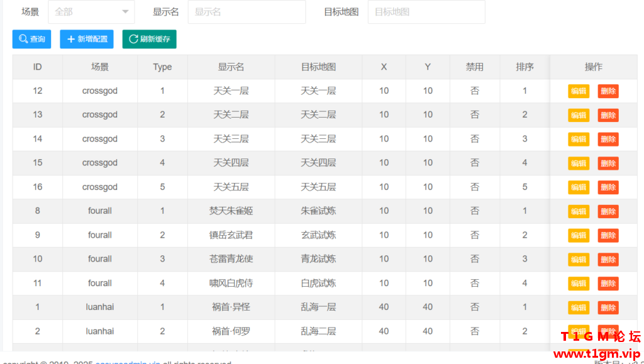The width and height of the screenshot is (644, 364).
Task: Delete the 天关五层 row with ID 16
Action: [608, 187]
